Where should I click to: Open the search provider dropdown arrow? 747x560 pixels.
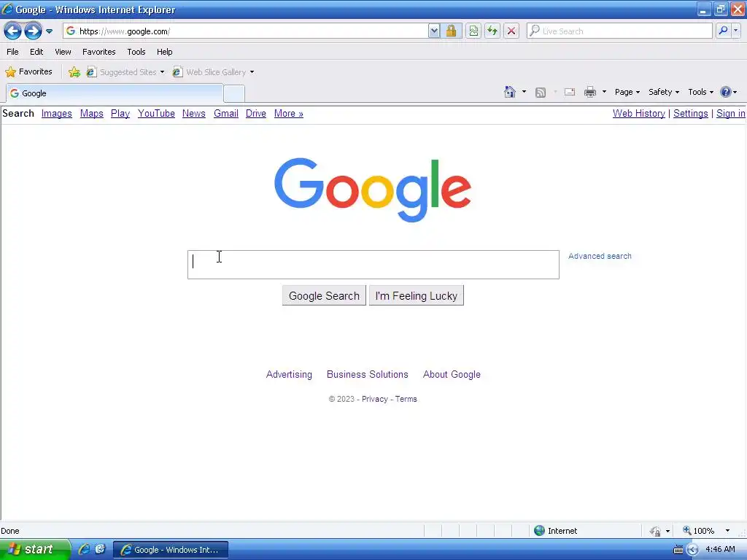[x=735, y=31]
